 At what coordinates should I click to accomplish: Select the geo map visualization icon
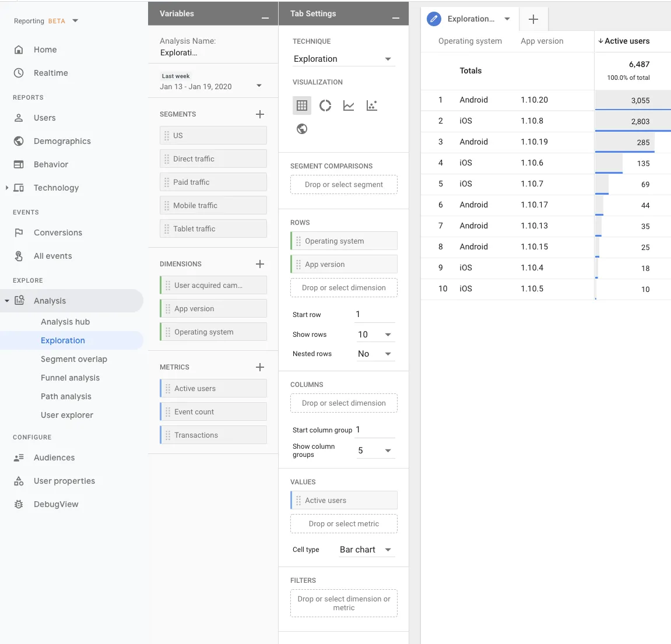302,129
